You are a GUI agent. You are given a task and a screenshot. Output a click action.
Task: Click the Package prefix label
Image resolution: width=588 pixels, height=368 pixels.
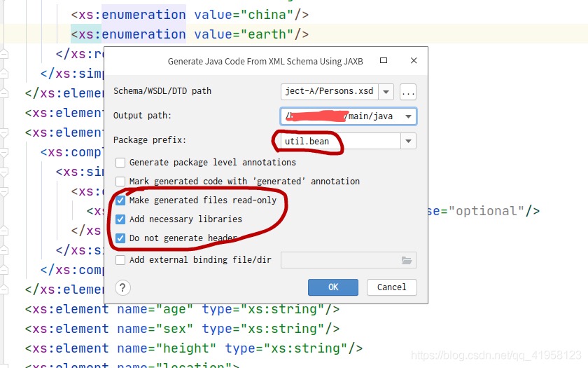(150, 140)
